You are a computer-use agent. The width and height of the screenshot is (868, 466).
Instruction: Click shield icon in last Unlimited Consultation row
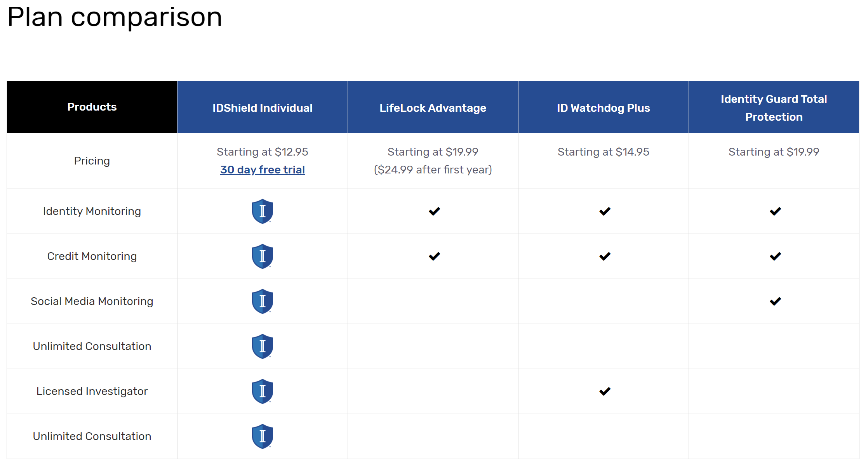(x=263, y=436)
